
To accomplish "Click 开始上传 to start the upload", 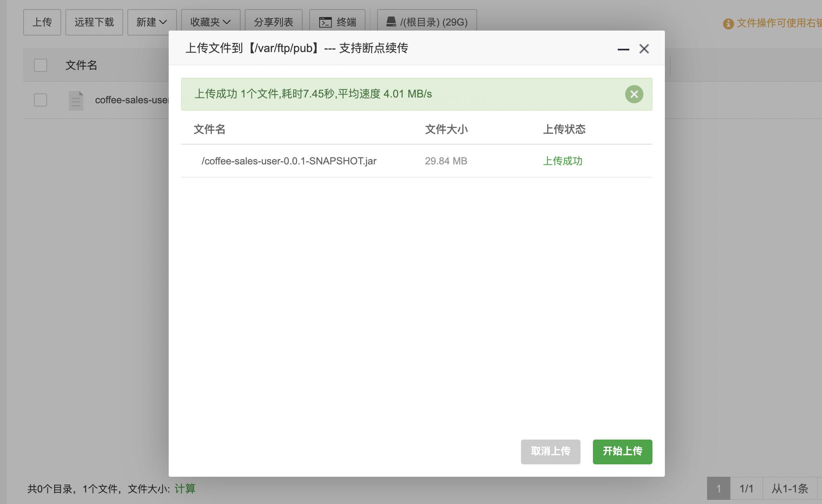I will (622, 452).
